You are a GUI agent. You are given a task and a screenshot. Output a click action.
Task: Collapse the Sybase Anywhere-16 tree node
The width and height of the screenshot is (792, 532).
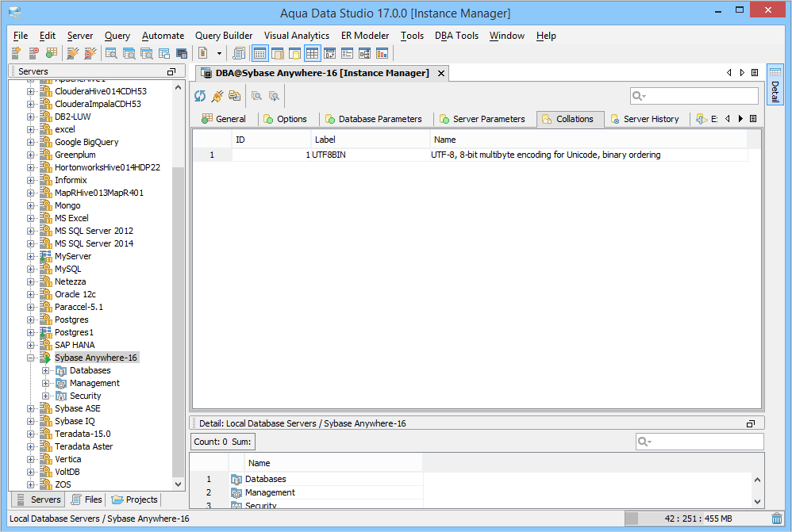pos(31,358)
